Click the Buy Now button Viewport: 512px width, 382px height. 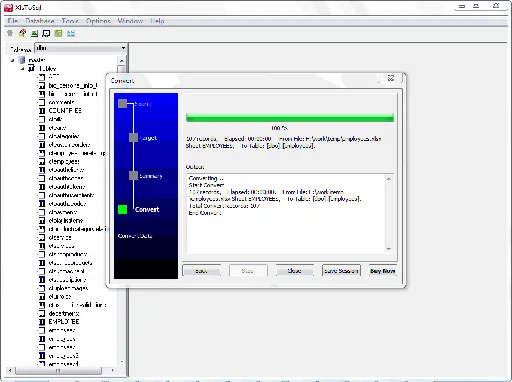383,271
